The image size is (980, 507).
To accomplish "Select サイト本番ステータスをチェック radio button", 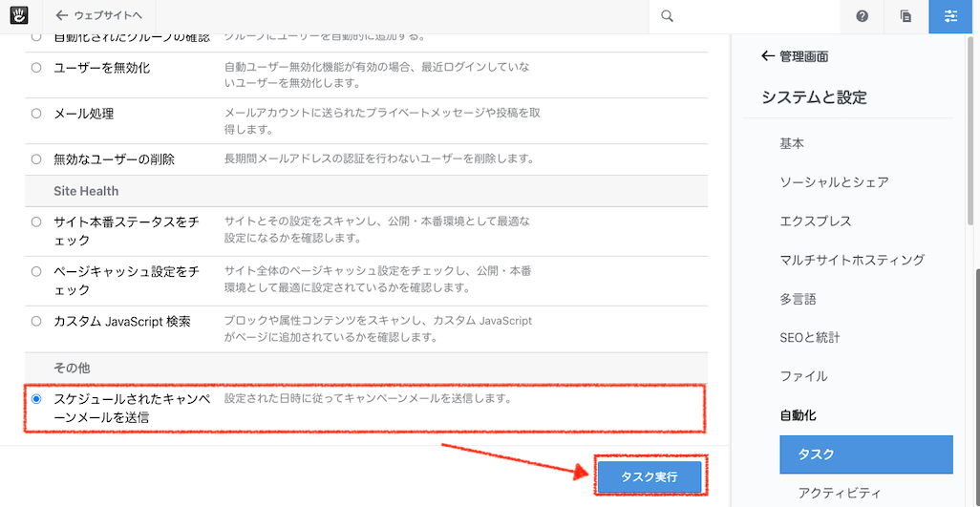I will (36, 222).
